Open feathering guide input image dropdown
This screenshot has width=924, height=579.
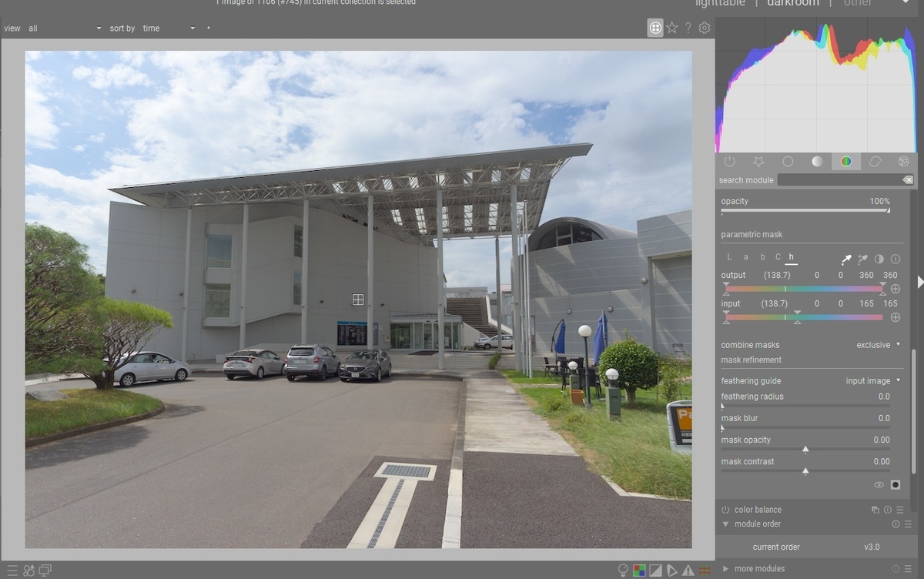pyautogui.click(x=872, y=381)
